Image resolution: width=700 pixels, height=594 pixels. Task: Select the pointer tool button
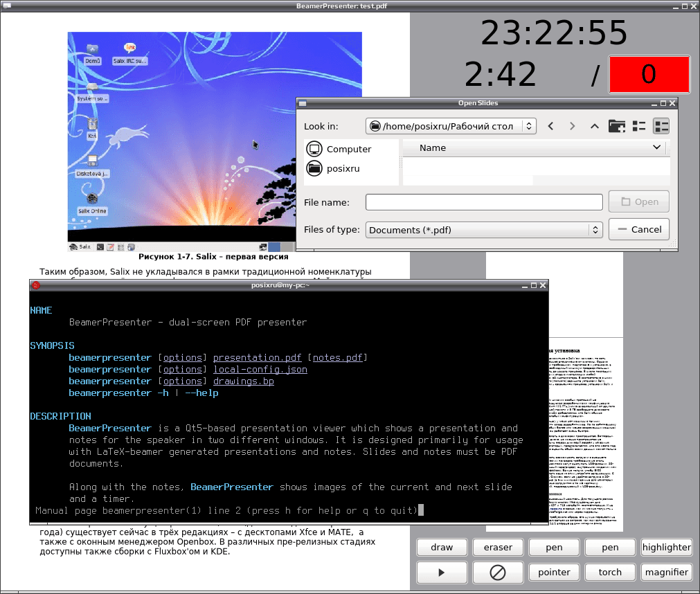coord(554,572)
